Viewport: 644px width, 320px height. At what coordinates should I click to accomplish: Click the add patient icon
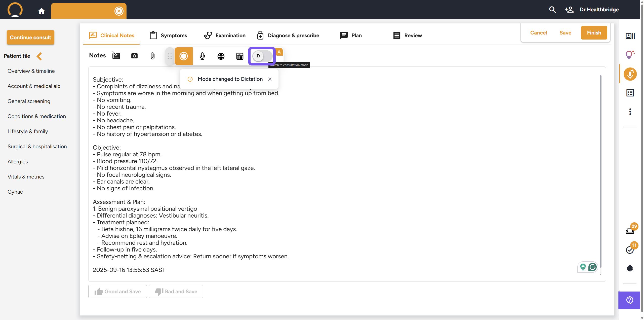point(569,10)
